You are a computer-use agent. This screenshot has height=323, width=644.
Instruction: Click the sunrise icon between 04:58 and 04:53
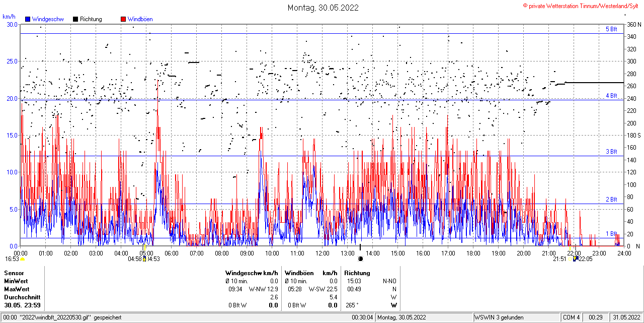(x=145, y=259)
